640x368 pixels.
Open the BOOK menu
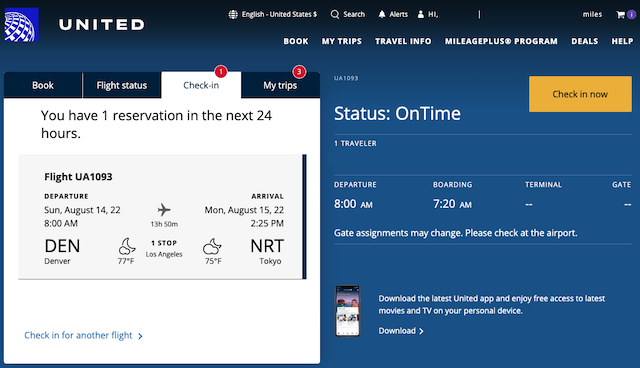pyautogui.click(x=296, y=41)
